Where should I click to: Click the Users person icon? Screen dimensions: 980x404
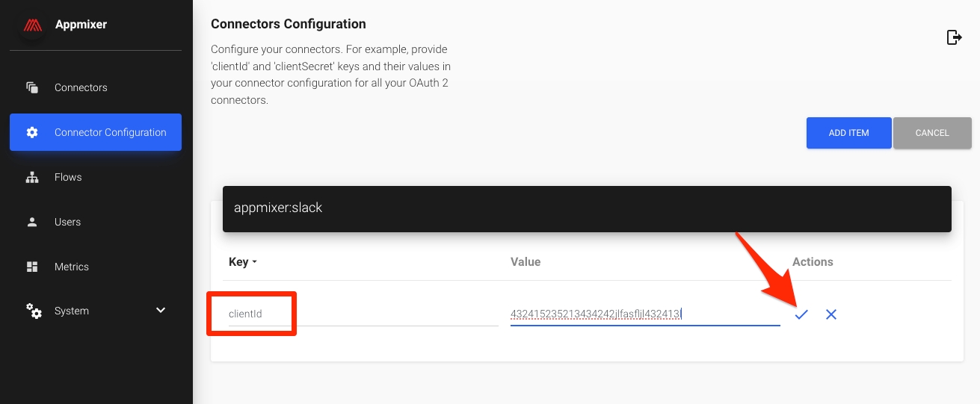(32, 222)
